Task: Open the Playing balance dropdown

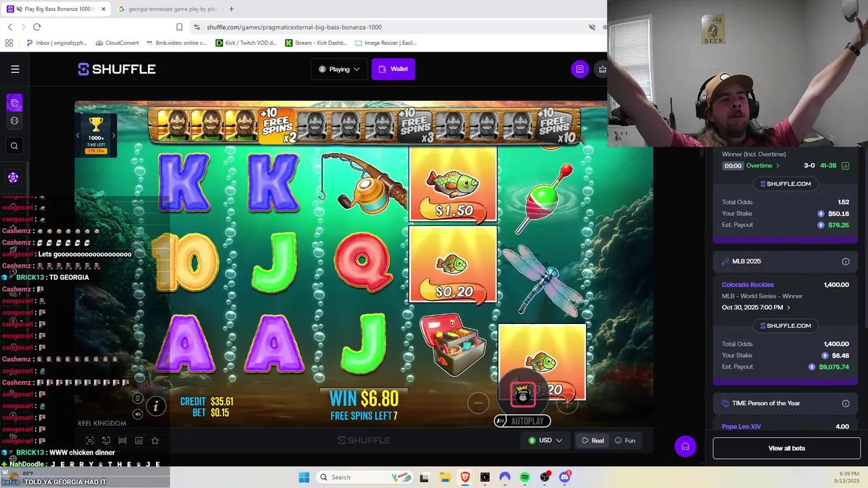Action: point(339,69)
